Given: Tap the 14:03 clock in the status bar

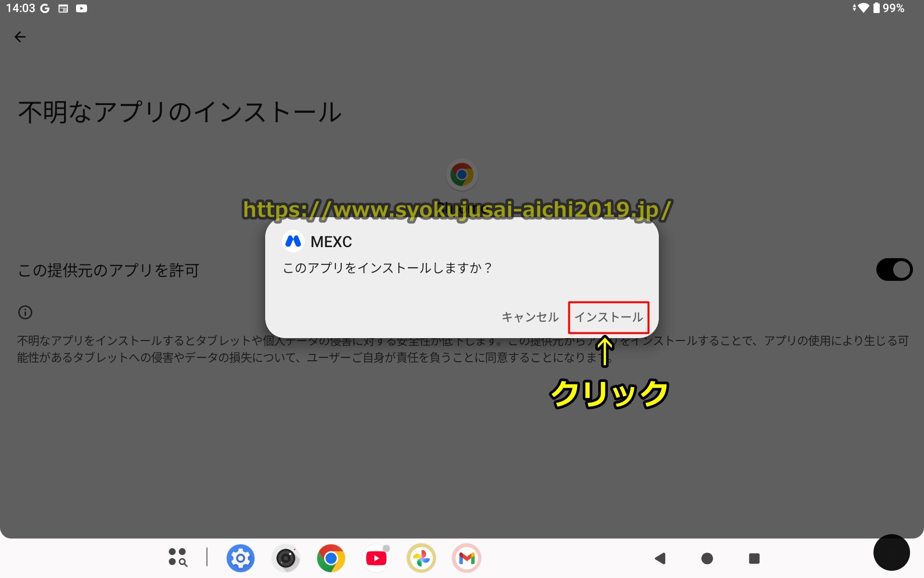Looking at the screenshot, I should point(21,8).
